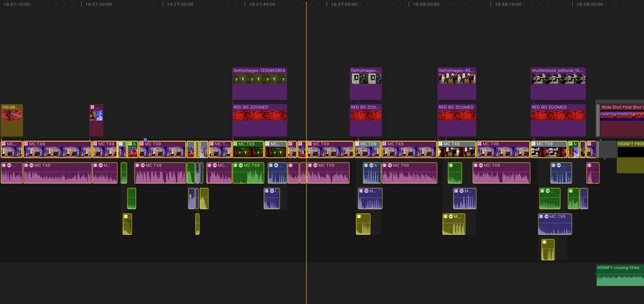Viewport: 644px width, 304px height.
Task: Click multicam icon on GettyImages-45's grey MC TX9 clip
Action: click(x=441, y=144)
